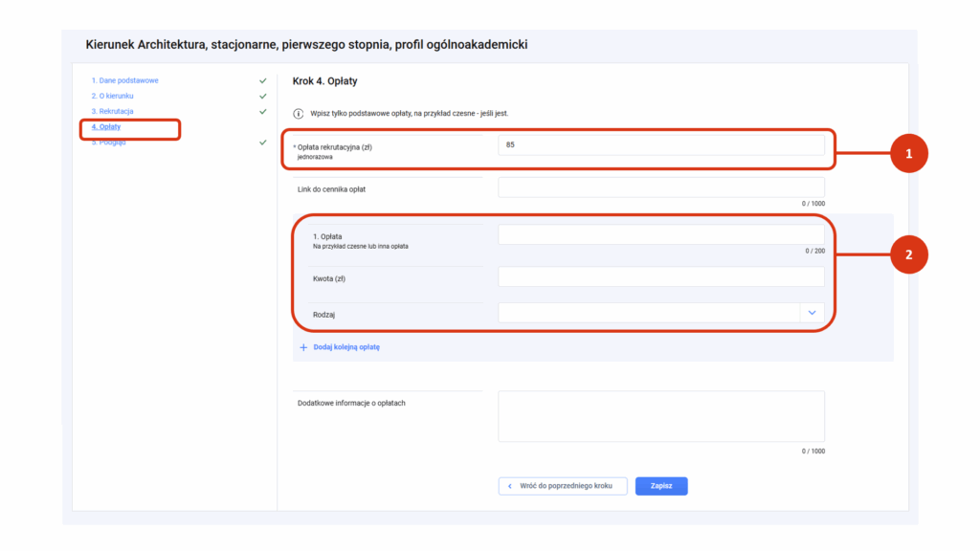Click the checkmark next to O kierunku

click(x=262, y=97)
